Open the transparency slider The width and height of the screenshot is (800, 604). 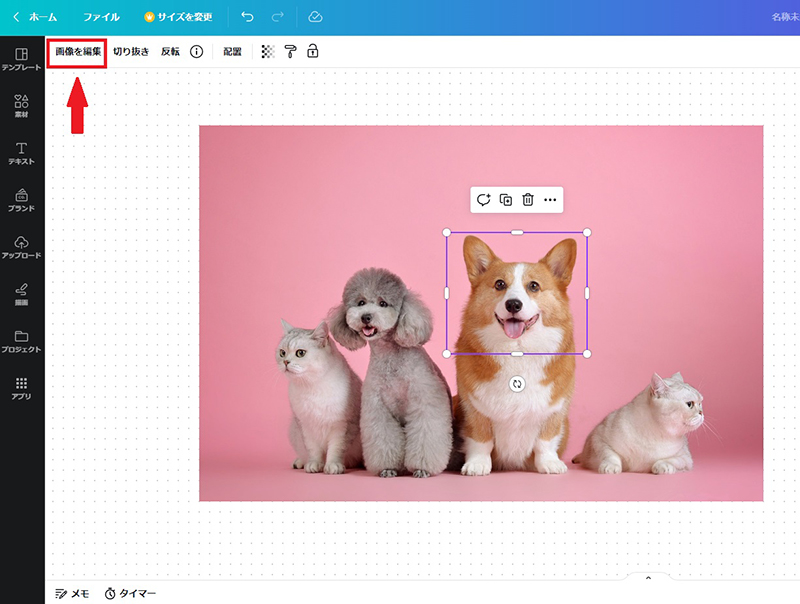[x=266, y=51]
